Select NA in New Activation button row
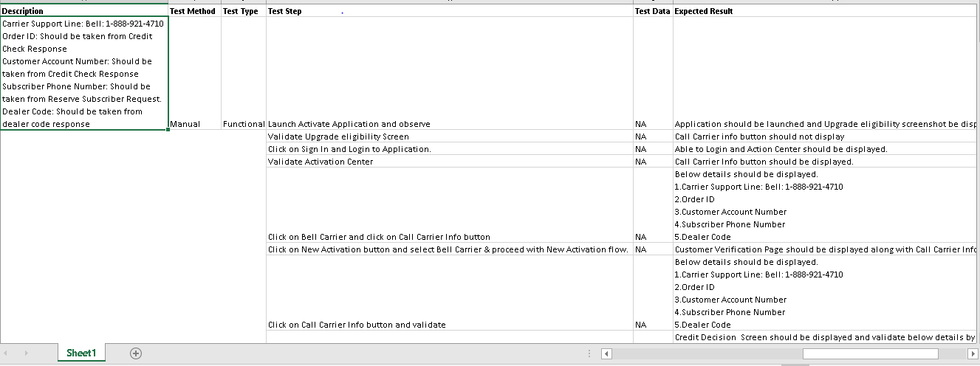 click(x=653, y=249)
